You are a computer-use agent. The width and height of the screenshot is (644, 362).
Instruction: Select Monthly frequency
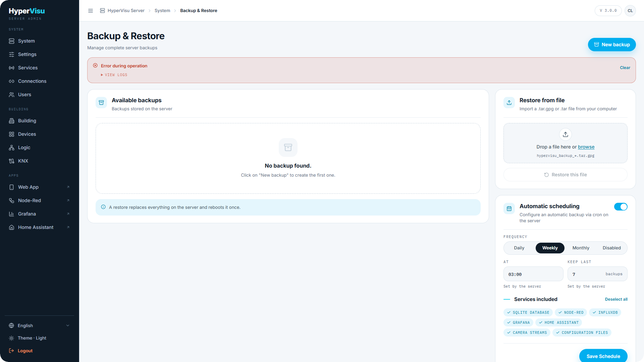(x=581, y=248)
